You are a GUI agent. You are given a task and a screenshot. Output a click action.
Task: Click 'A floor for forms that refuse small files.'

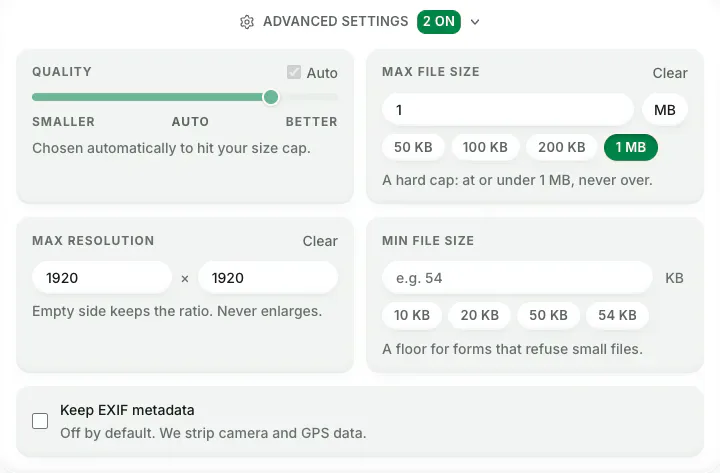point(512,349)
